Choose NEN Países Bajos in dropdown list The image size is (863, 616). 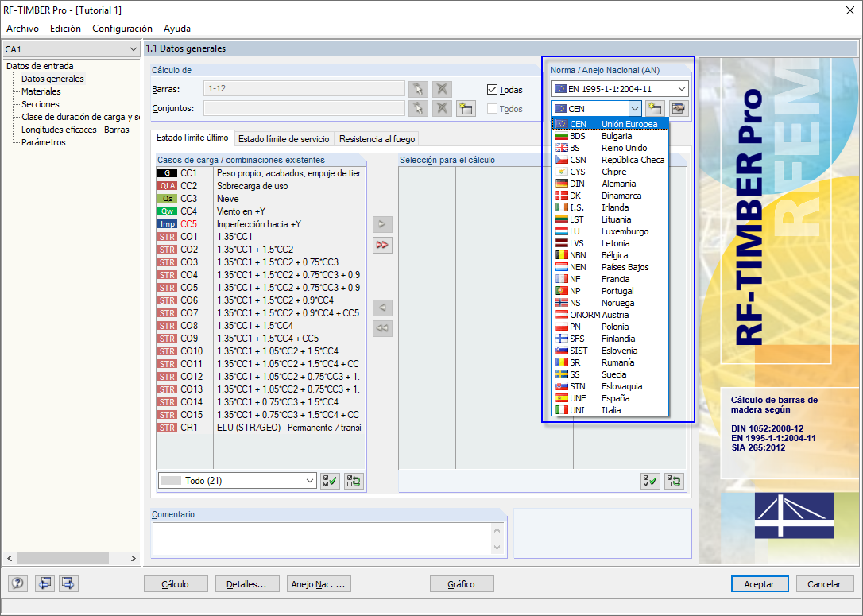click(x=610, y=267)
